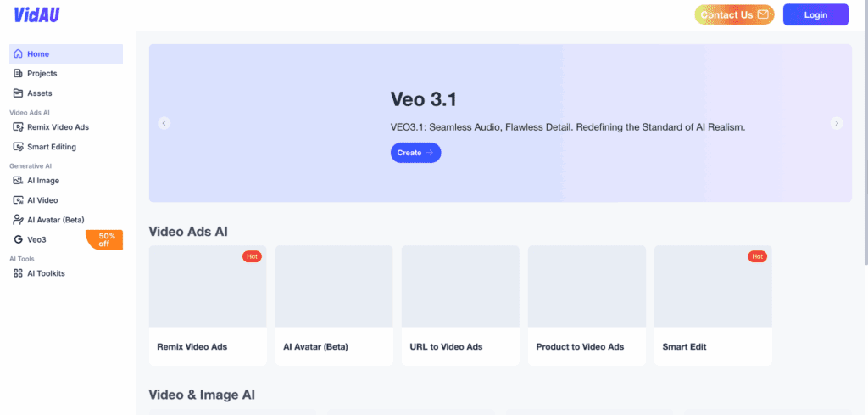This screenshot has width=868, height=415.
Task: Click Create button on Veo 3.1 banner
Action: coord(415,153)
